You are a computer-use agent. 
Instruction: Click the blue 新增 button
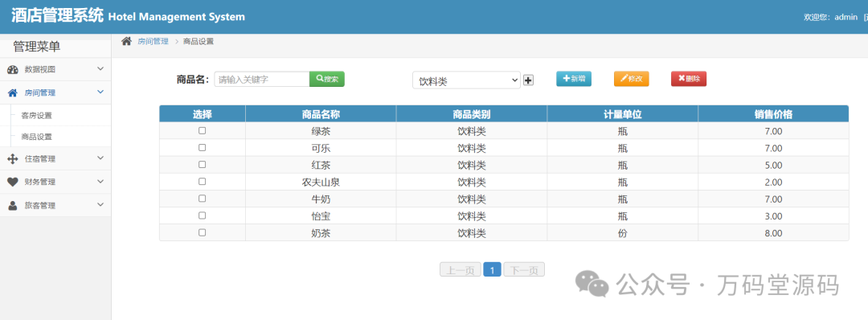pyautogui.click(x=574, y=79)
